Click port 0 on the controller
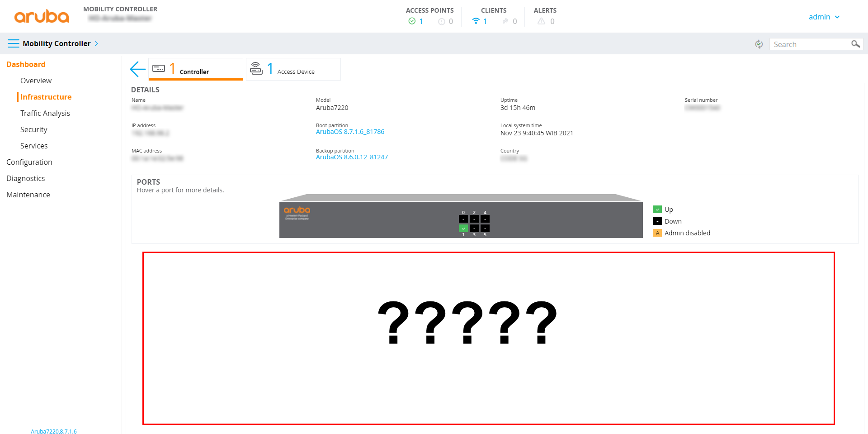 pyautogui.click(x=463, y=219)
